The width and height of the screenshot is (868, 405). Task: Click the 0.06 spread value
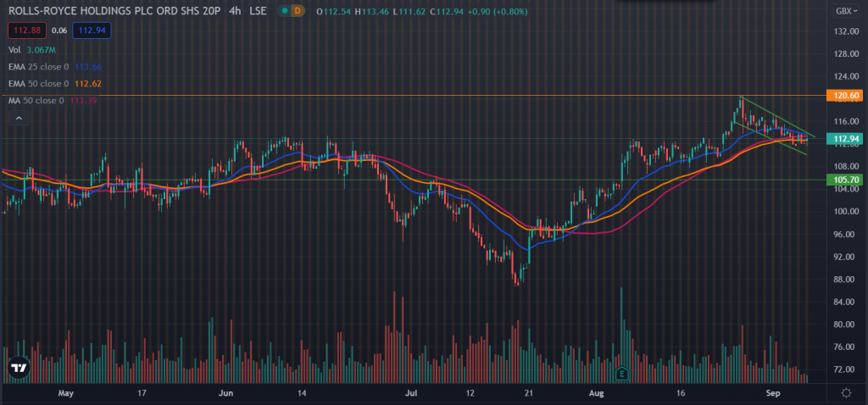(60, 31)
